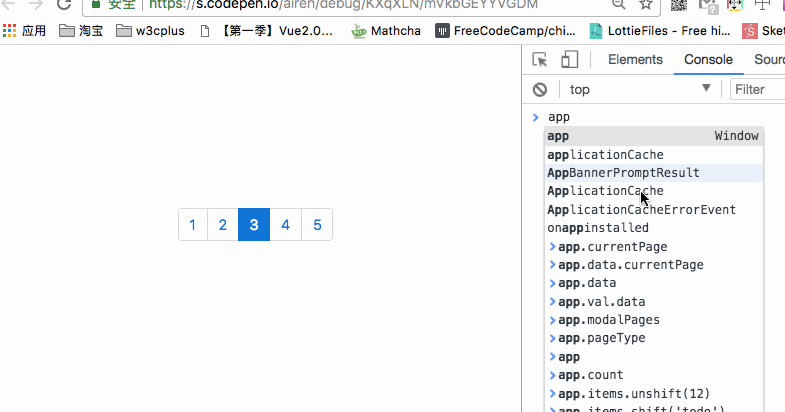
Task: Choose the ApplicationCacheErrorEvent suggestion
Action: tap(641, 210)
